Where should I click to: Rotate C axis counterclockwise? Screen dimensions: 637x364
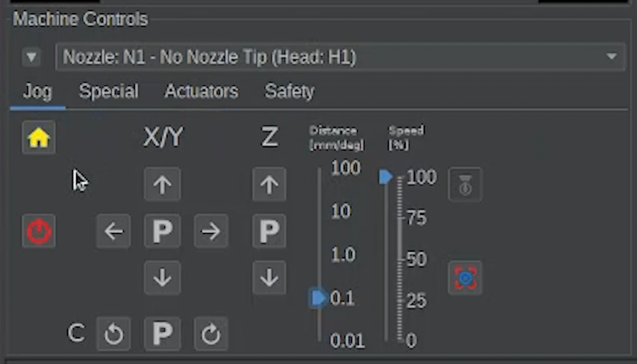[114, 333]
